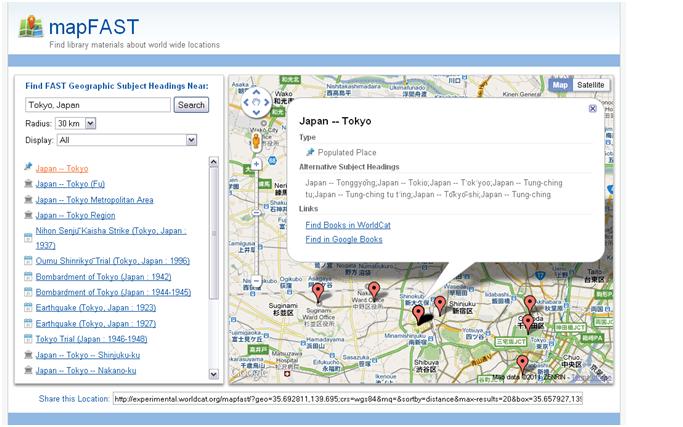Click the building icon beside Japan -- Tokyo Region
The height and width of the screenshot is (427, 683).
(28, 215)
